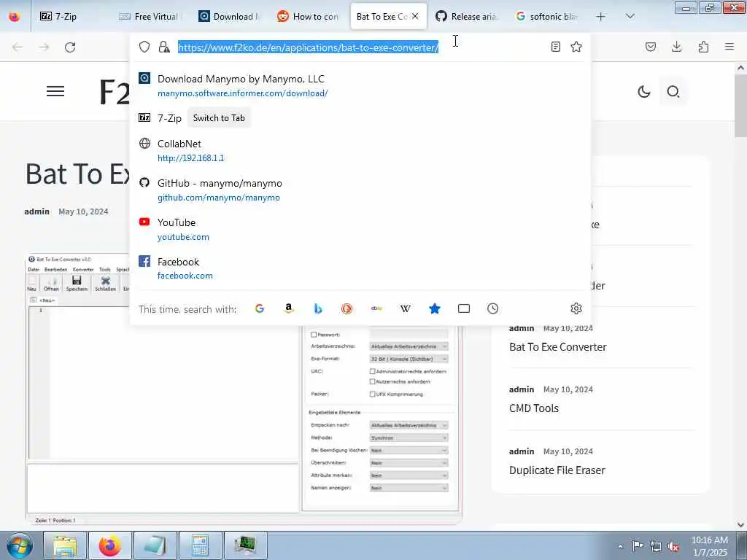Toggle Administratorrechte anfordern checkbox

(x=373, y=371)
